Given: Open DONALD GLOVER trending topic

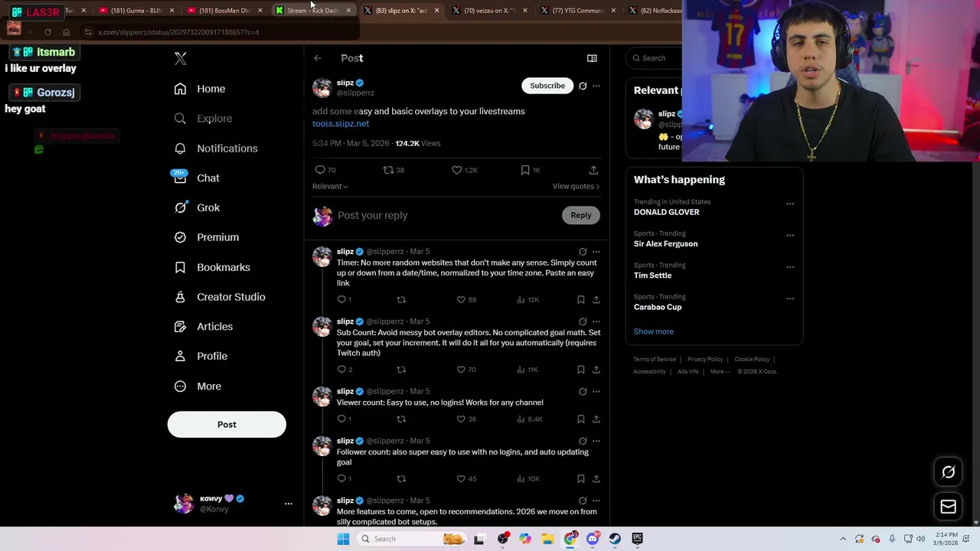Looking at the screenshot, I should tap(667, 212).
